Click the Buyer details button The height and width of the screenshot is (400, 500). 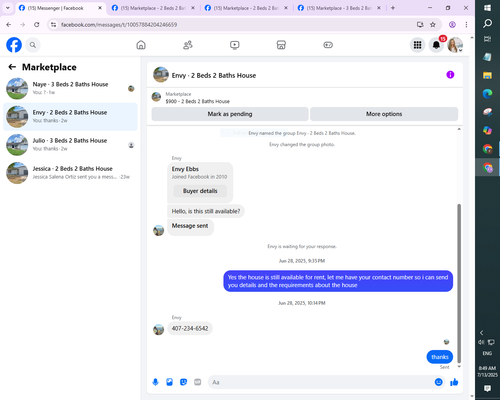click(200, 191)
